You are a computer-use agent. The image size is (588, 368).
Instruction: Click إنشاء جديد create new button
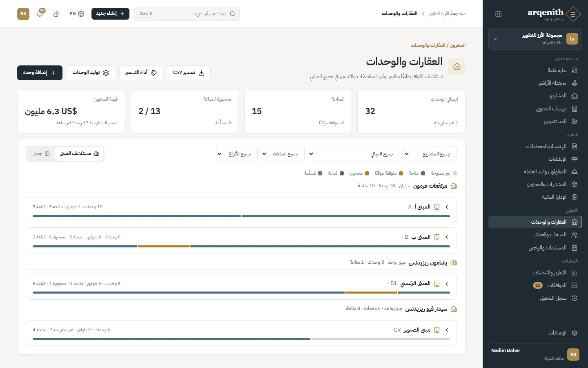(110, 13)
